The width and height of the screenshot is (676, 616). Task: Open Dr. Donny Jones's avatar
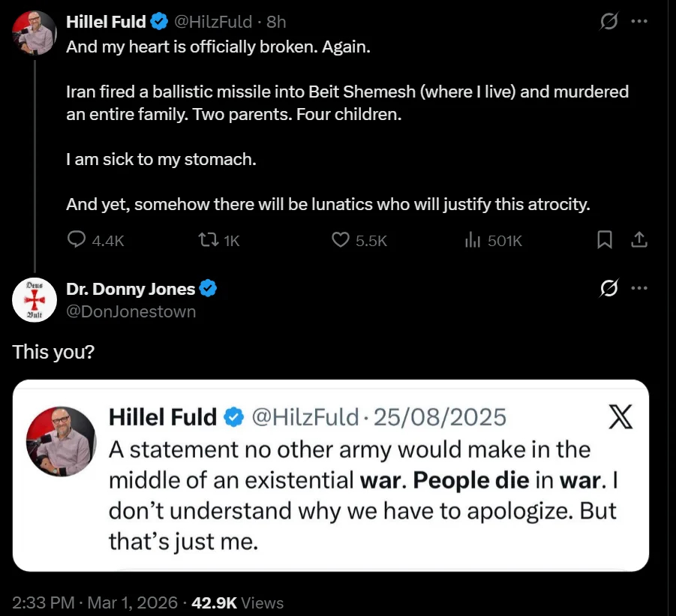pos(34,299)
